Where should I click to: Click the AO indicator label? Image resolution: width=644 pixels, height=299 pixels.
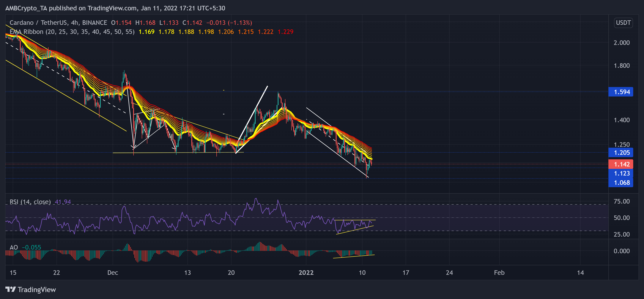(14, 247)
